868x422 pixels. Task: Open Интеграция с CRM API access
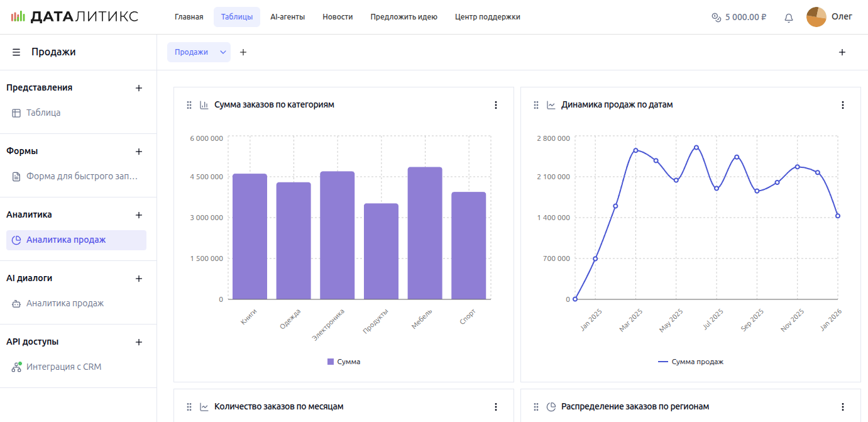[63, 367]
